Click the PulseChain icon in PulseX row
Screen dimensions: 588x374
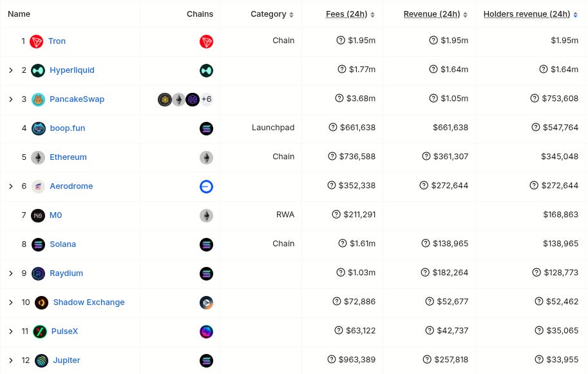[206, 331]
